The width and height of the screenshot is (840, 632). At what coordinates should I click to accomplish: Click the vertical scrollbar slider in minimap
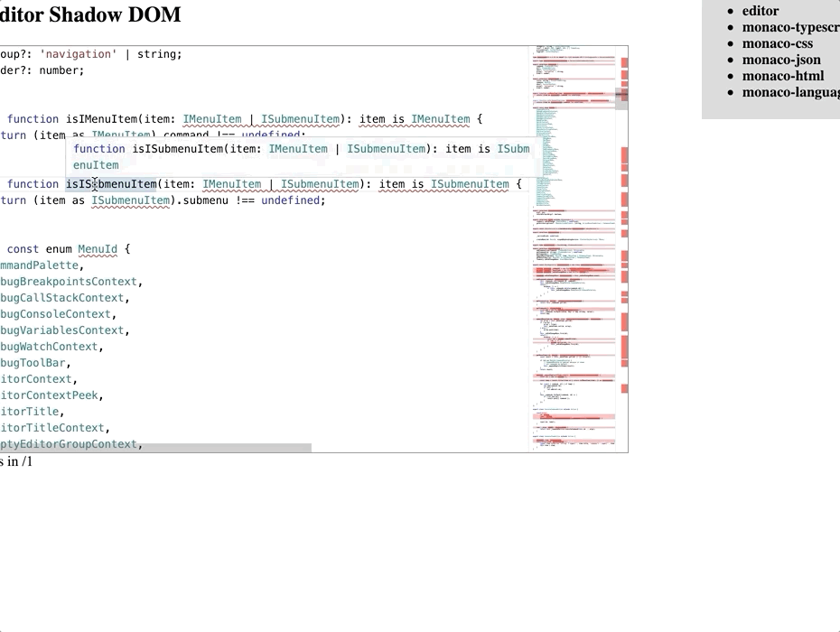pos(621,99)
